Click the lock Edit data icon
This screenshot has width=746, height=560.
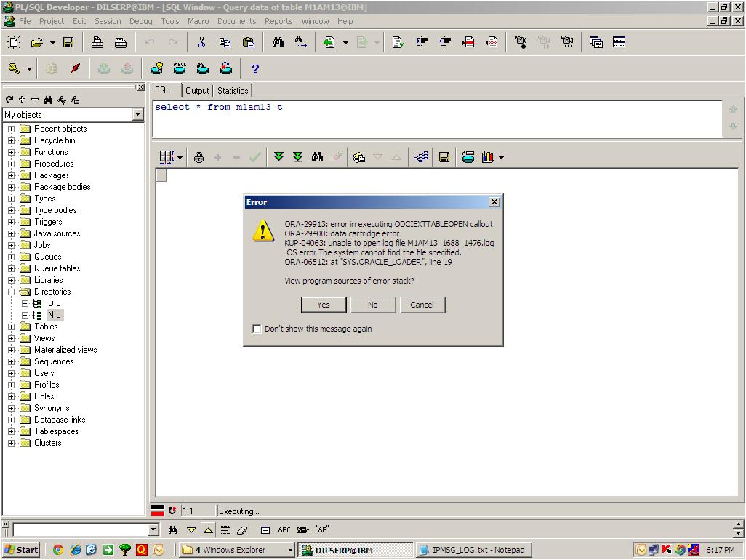point(198,157)
